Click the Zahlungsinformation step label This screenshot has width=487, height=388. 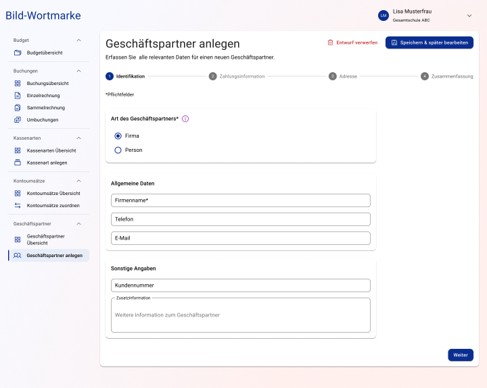[242, 76]
